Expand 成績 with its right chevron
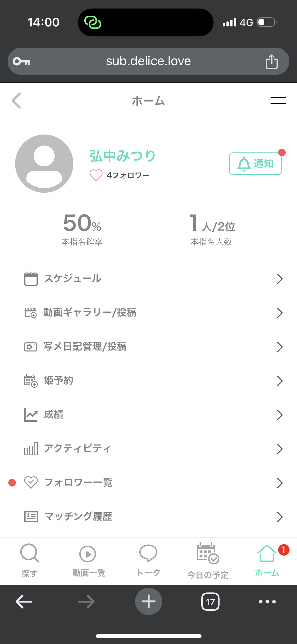 (x=280, y=415)
